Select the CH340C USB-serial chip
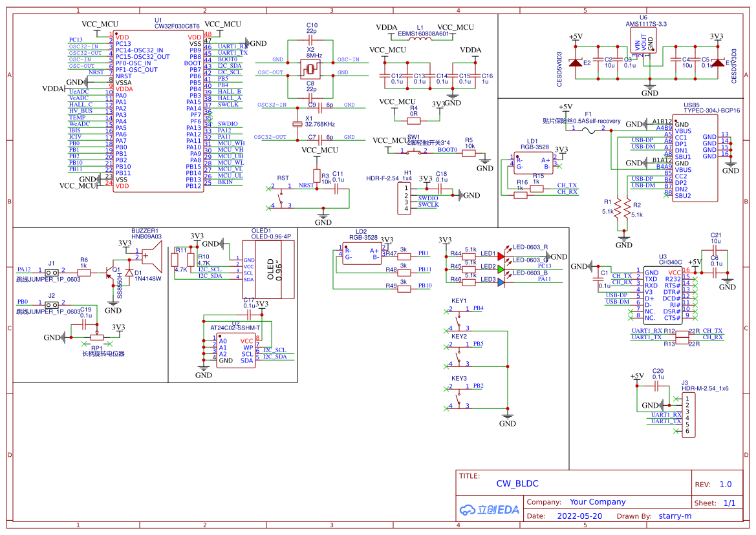Screen dimensions: 756x535 click(662, 295)
